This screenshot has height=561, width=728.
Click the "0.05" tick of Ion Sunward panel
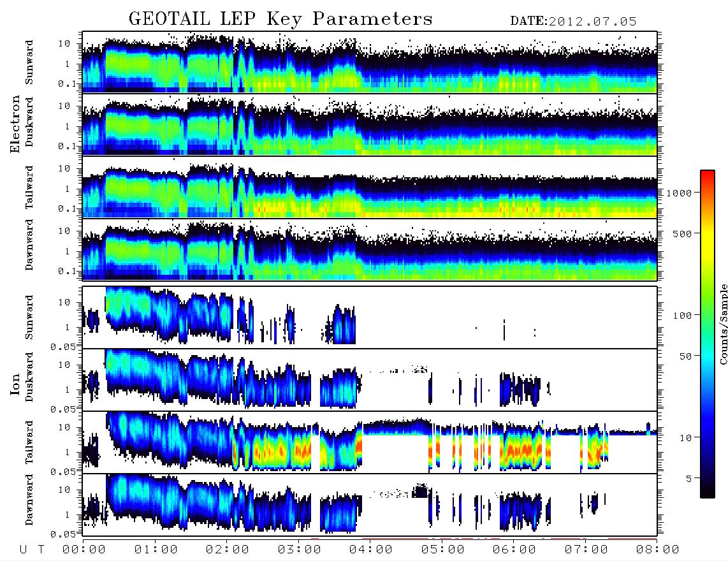pos(62,346)
